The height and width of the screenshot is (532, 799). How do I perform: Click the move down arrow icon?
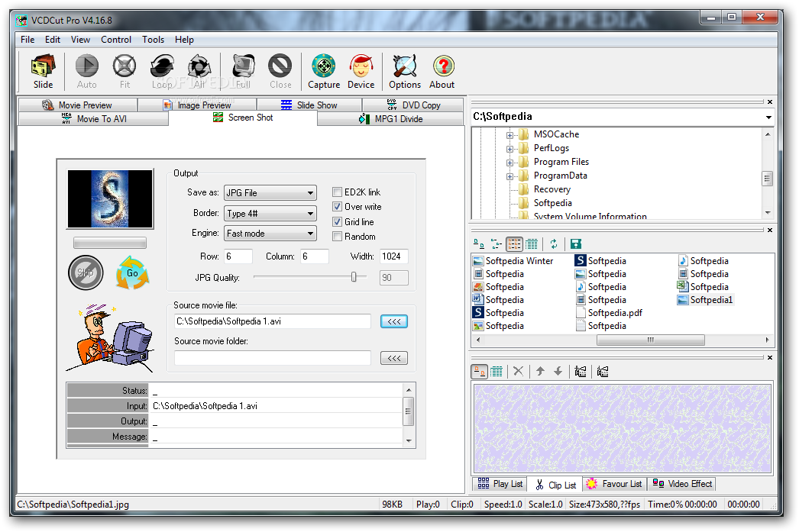[558, 372]
